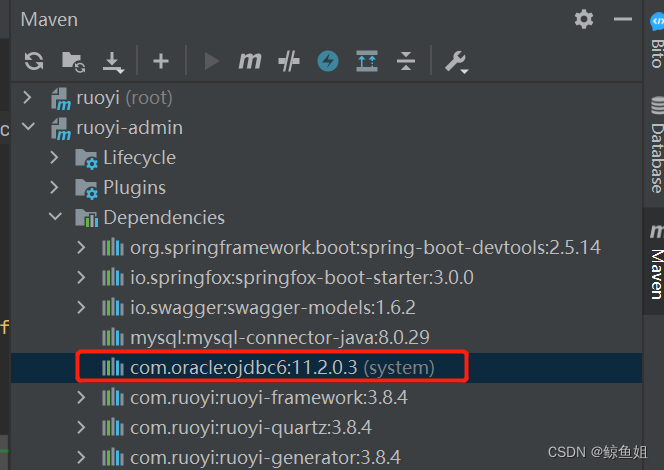The width and height of the screenshot is (664, 470).
Task: Expand the ruoyi (root) project
Action: 27,97
